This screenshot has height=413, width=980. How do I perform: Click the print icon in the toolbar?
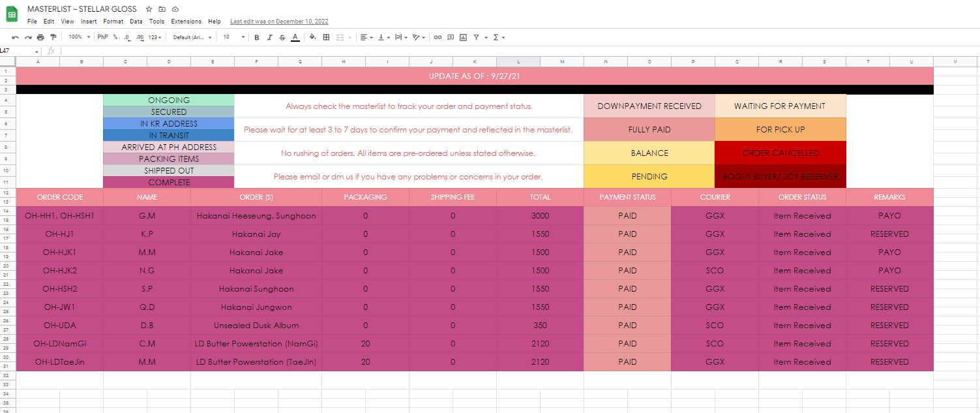coord(40,37)
